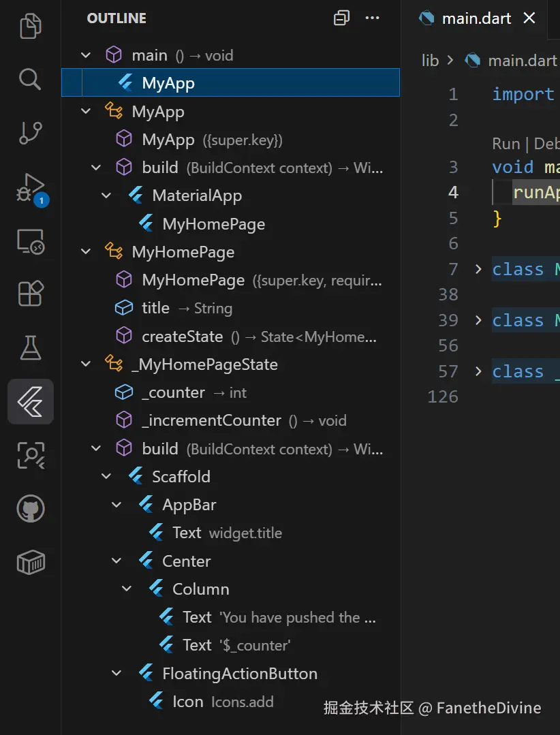Collapse the _MyHomePageState class node
Viewport: 560px width, 735px height.
pyautogui.click(x=86, y=364)
